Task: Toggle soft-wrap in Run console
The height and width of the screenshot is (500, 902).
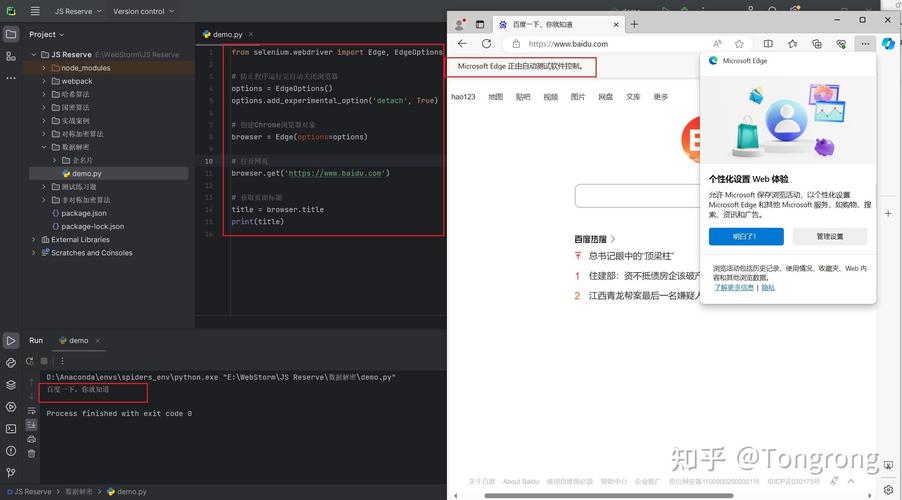Action: click(x=32, y=411)
